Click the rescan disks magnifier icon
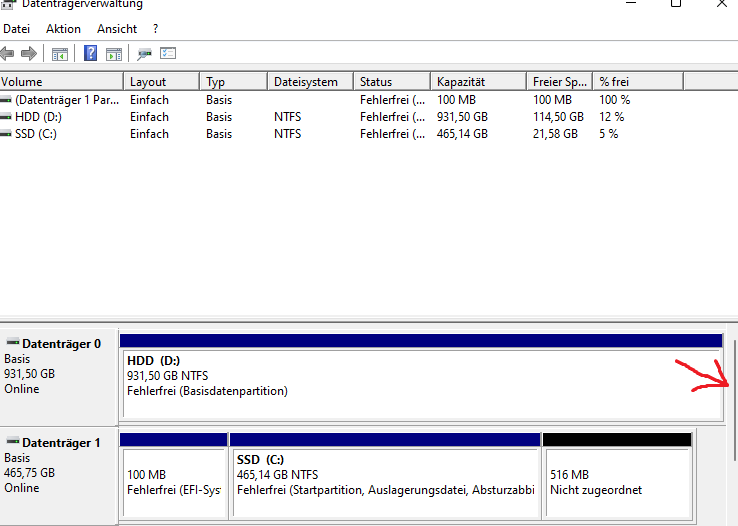Screen dimensions: 738x526 [144, 54]
